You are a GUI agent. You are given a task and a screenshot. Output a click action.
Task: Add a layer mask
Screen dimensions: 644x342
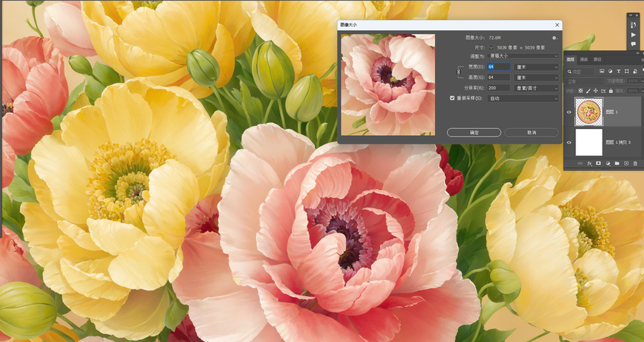[598, 163]
